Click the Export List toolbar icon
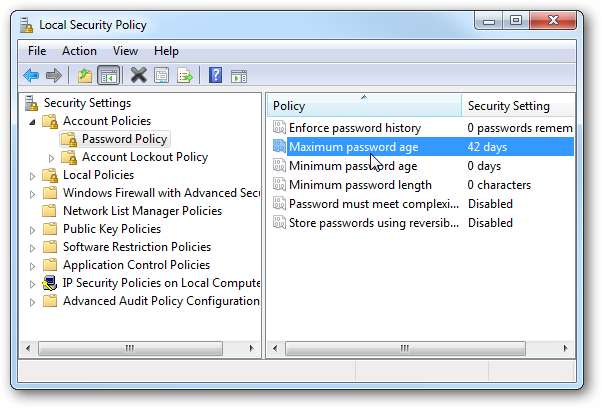602x408 pixels. pos(185,75)
